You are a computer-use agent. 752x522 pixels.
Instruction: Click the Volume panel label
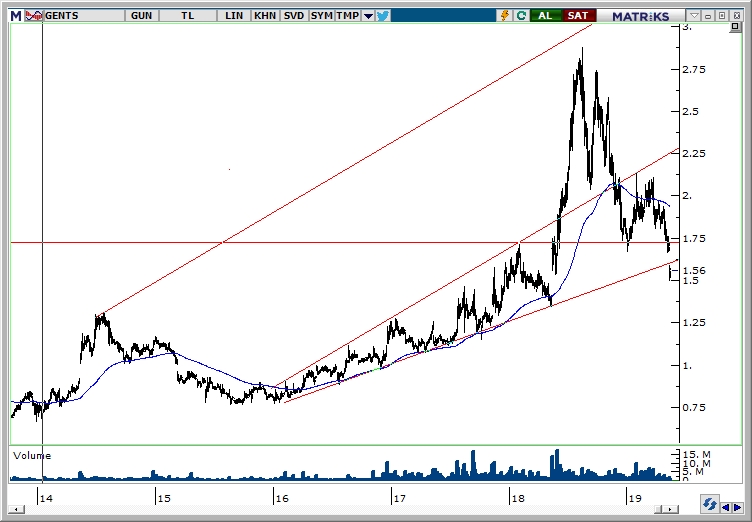click(32, 456)
